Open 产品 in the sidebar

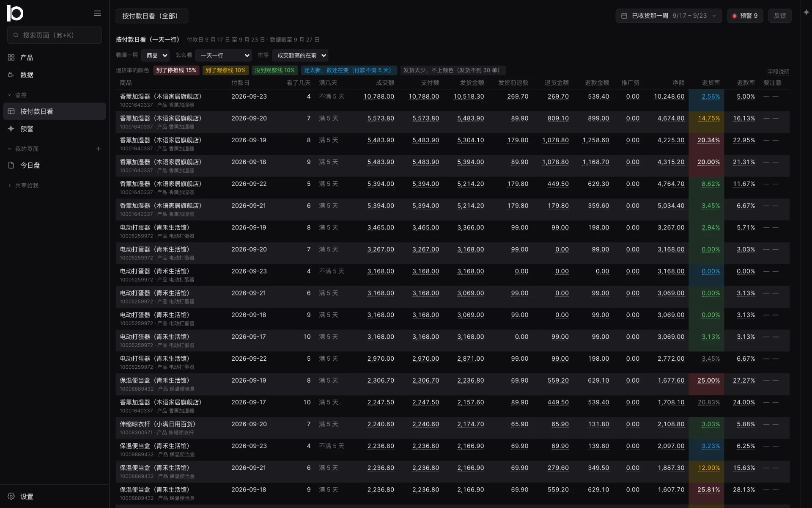tap(54, 58)
